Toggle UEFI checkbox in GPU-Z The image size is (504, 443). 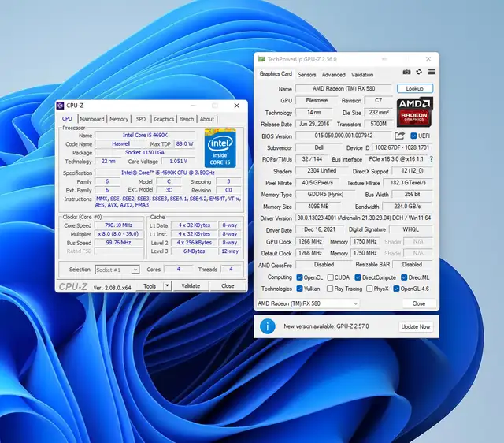pyautogui.click(x=413, y=136)
